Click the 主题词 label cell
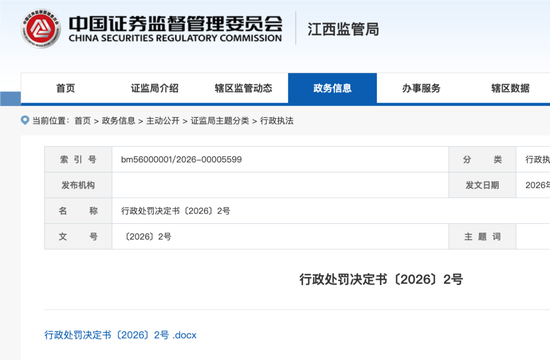Screen dimensions: 550x360 (482, 236)
